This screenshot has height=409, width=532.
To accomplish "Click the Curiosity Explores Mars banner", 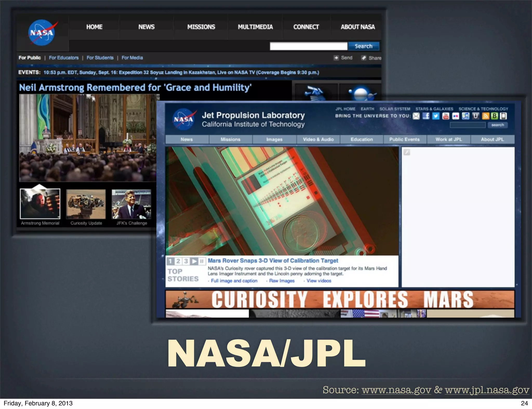I will click(x=340, y=299).
